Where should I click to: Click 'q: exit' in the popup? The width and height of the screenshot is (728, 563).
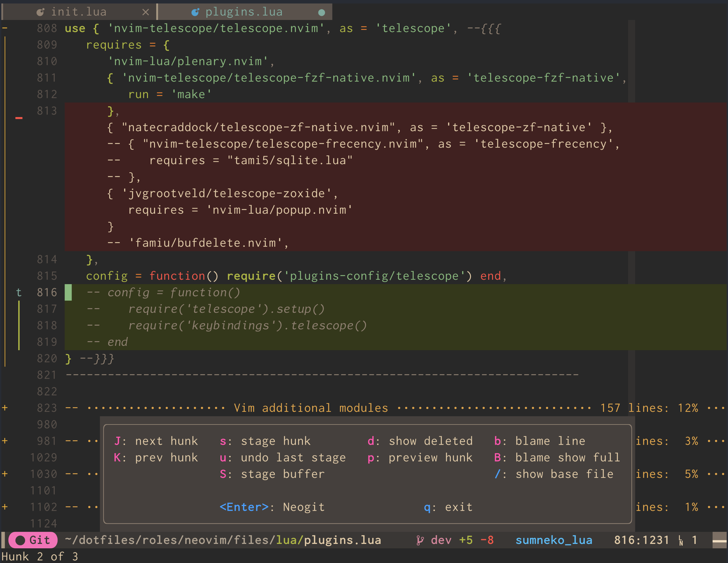pyautogui.click(x=448, y=507)
